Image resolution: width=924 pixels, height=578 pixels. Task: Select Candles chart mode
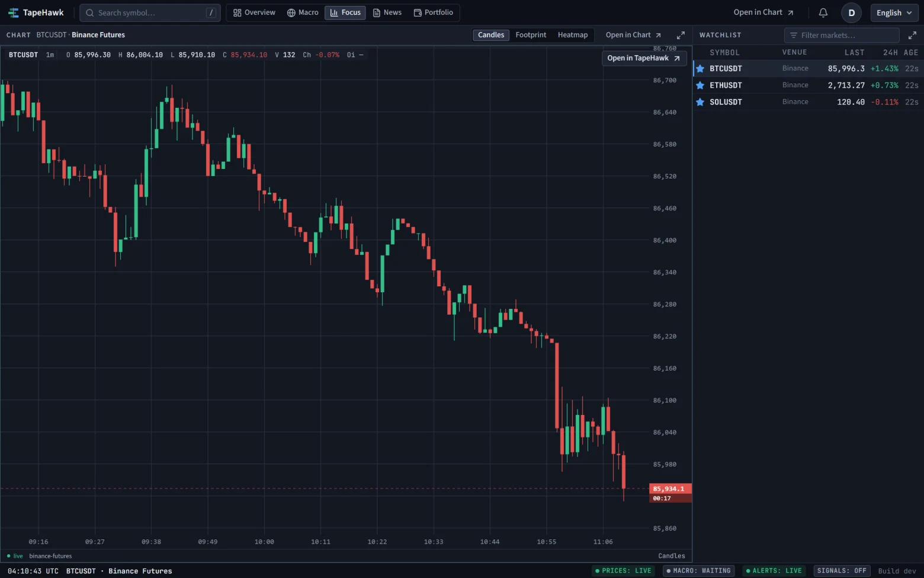point(491,35)
